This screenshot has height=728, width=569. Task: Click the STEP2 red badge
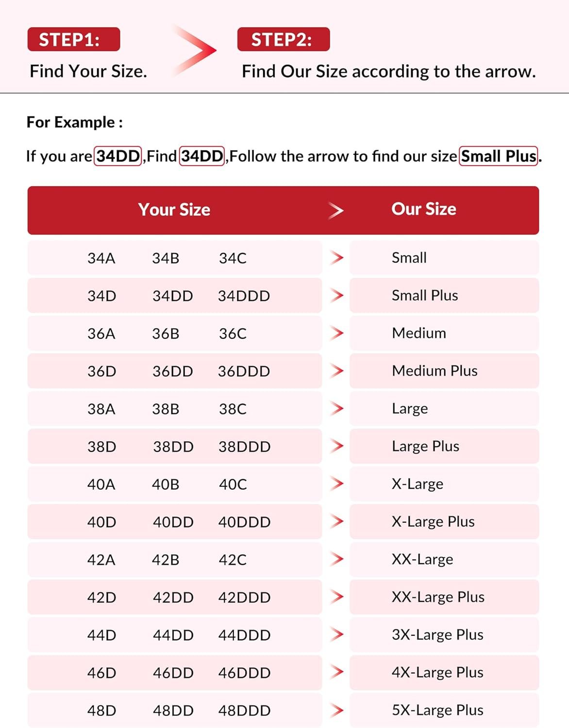(x=283, y=39)
